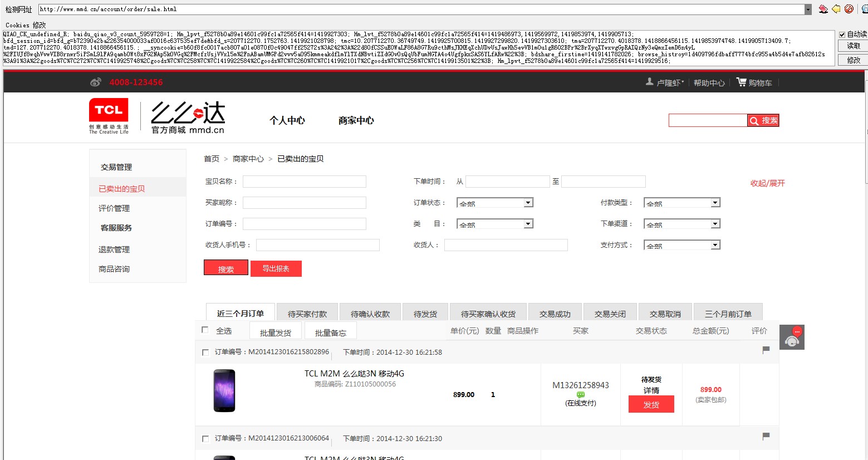Switch to the 交易成功 tab
Viewport: 868px width, 460px height.
[555, 314]
